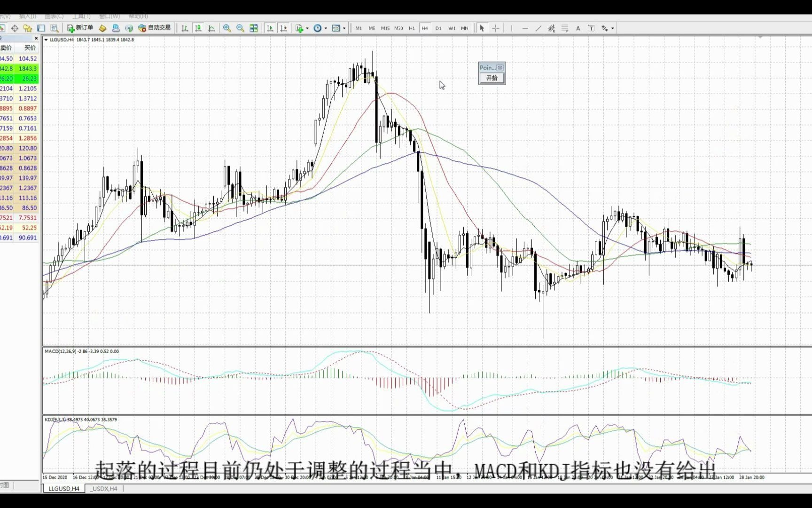Select the vertical line drawing tool
The width and height of the screenshot is (812, 508).
(x=512, y=28)
